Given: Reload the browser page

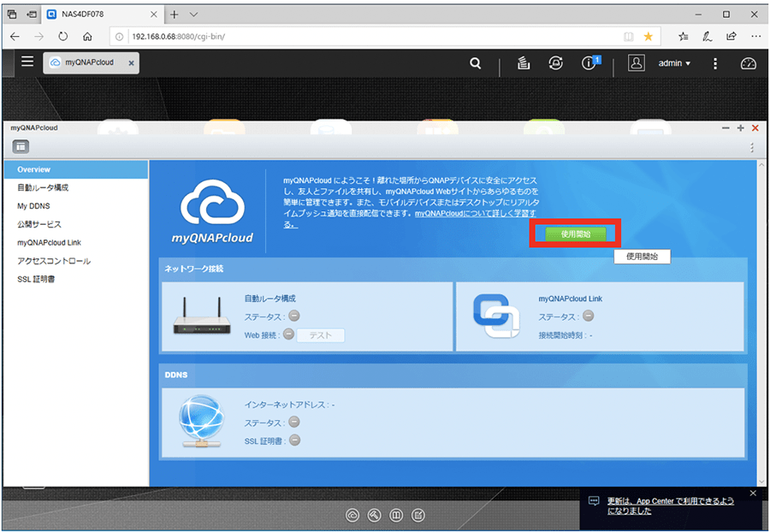Looking at the screenshot, I should coord(62,37).
